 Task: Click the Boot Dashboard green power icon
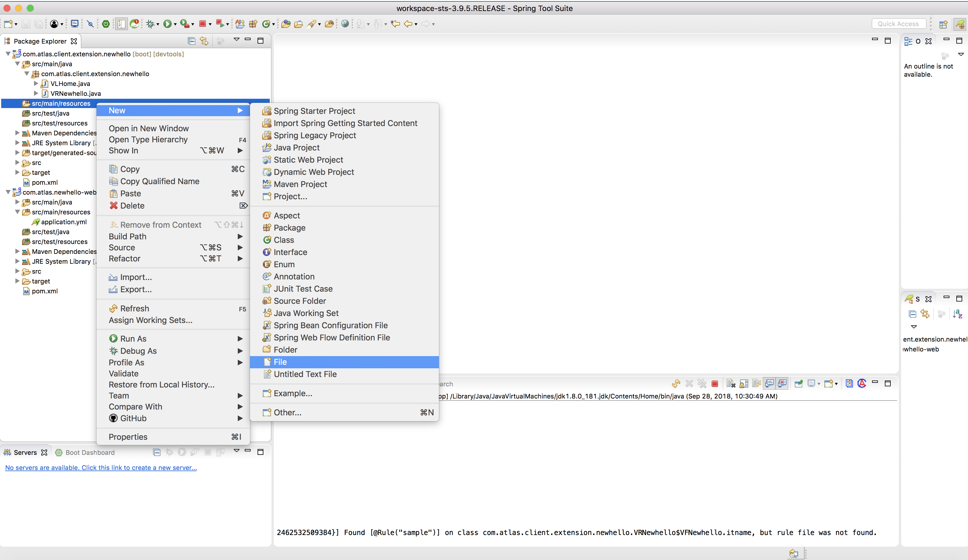[106, 24]
